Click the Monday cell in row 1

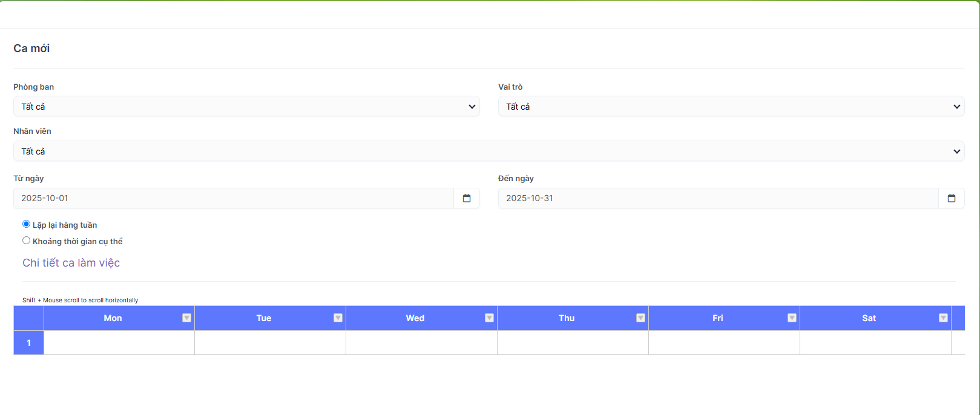pyautogui.click(x=119, y=343)
